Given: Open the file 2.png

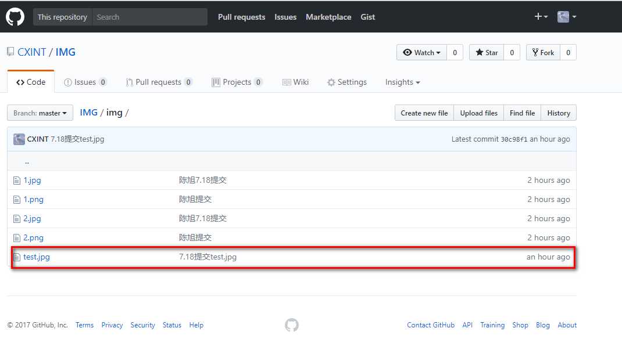Looking at the screenshot, I should tap(33, 237).
